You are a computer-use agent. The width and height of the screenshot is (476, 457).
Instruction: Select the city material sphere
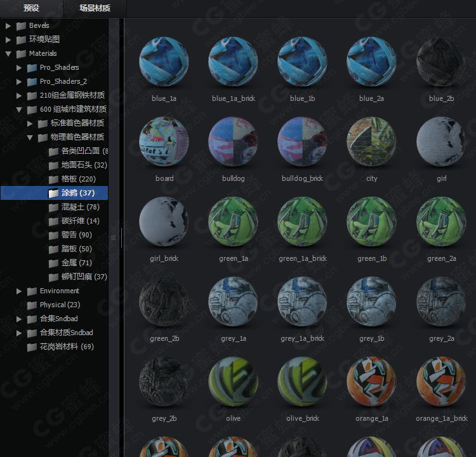pos(371,142)
